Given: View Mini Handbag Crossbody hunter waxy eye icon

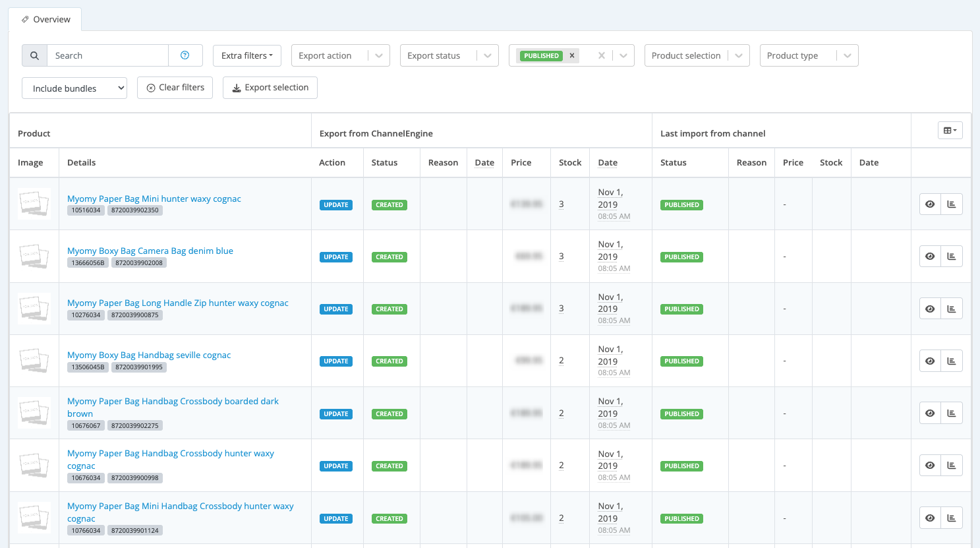Looking at the screenshot, I should [930, 518].
